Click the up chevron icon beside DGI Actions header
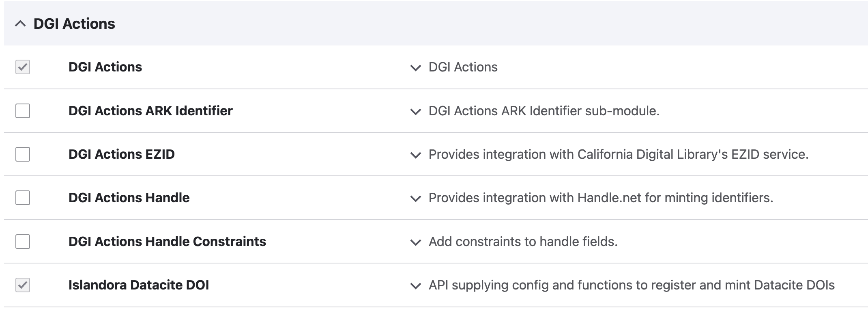 point(19,24)
